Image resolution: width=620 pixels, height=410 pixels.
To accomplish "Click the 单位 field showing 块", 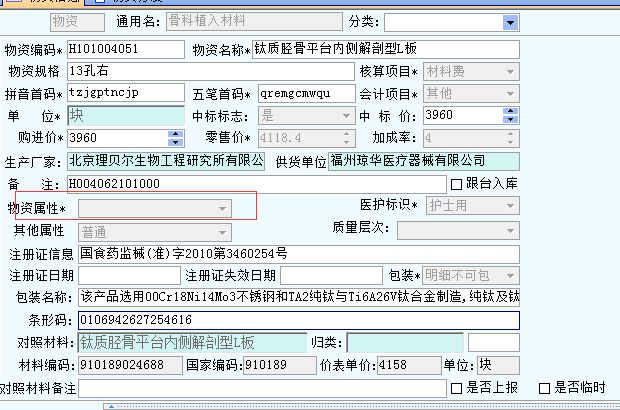I will tap(126, 116).
